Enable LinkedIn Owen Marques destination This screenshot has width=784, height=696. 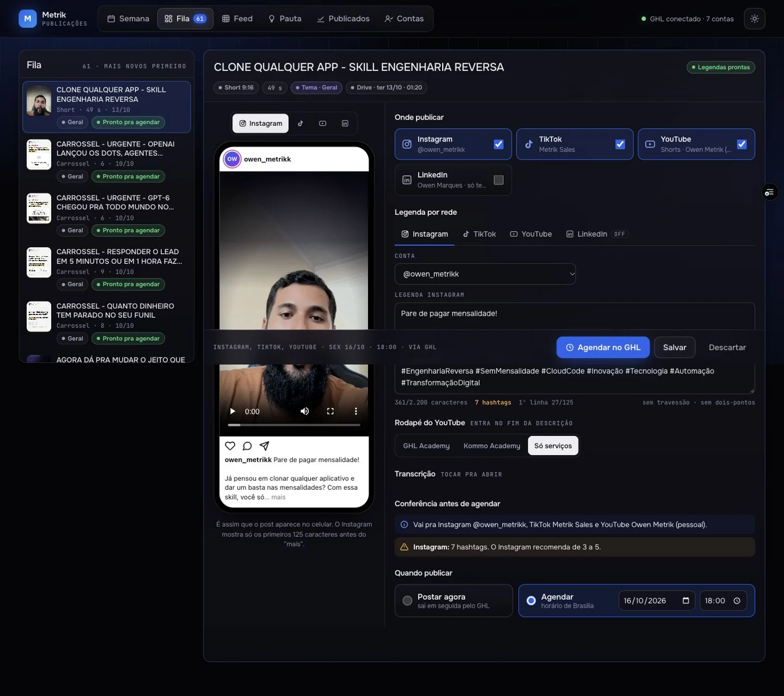(499, 180)
